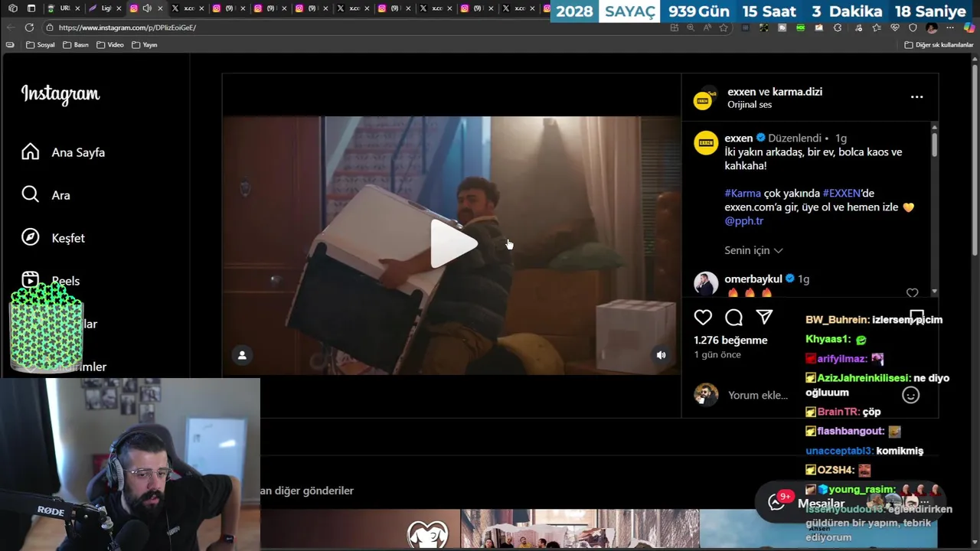The width and height of the screenshot is (980, 551).
Task: Close the active Instagram tab
Action: pyautogui.click(x=160, y=8)
